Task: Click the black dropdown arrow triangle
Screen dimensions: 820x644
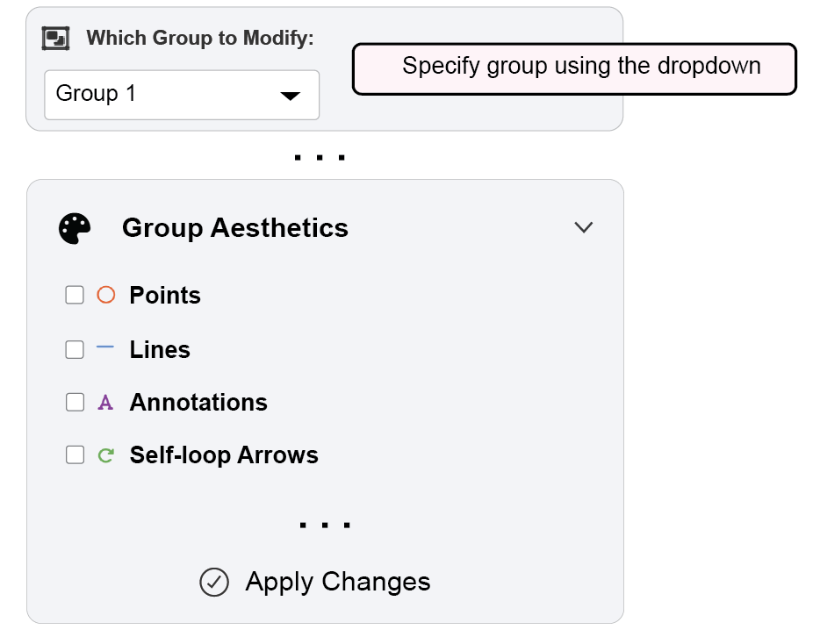Action: pyautogui.click(x=290, y=96)
